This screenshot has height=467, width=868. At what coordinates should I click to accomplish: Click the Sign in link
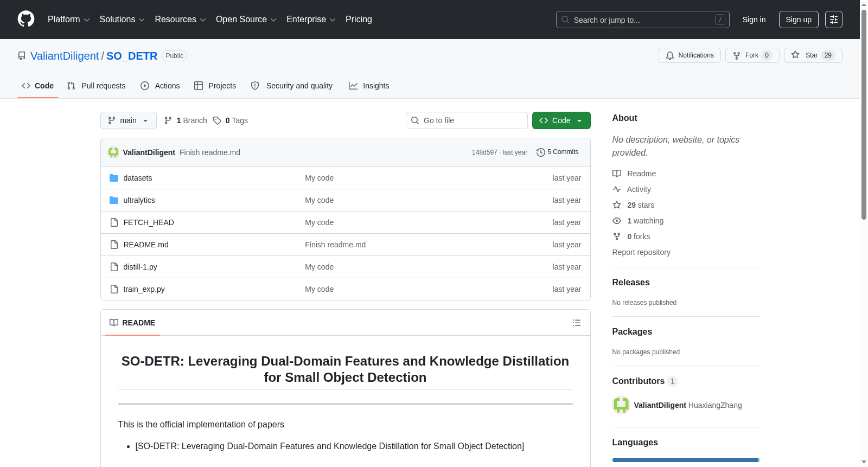click(x=754, y=20)
